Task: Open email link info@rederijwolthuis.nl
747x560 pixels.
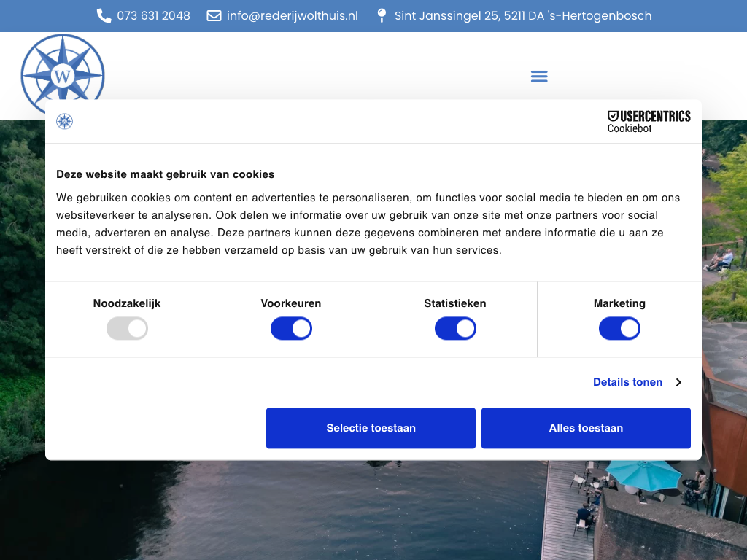Action: tap(292, 16)
